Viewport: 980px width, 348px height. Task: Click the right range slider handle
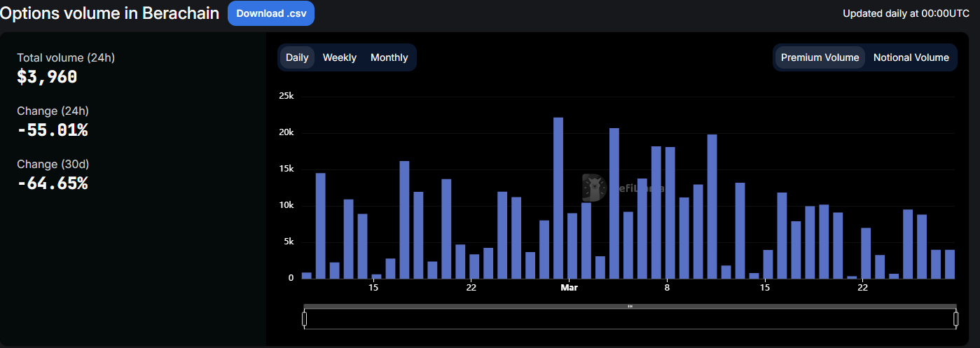coord(955,319)
